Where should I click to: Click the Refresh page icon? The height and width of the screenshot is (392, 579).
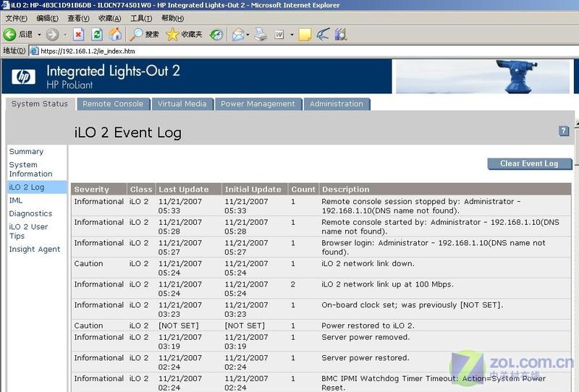point(97,35)
